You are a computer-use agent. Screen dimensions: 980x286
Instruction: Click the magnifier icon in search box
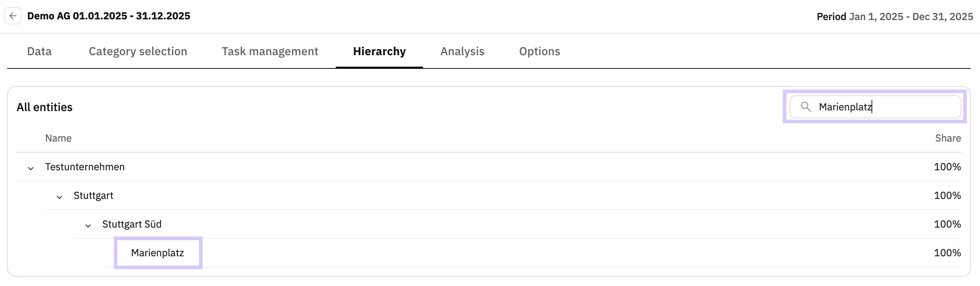tap(805, 107)
